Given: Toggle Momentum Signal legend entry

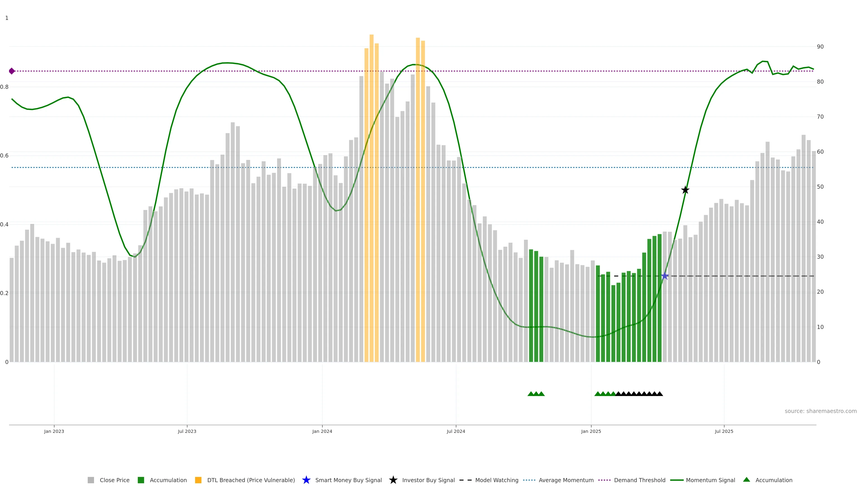Looking at the screenshot, I should pyautogui.click(x=710, y=480).
